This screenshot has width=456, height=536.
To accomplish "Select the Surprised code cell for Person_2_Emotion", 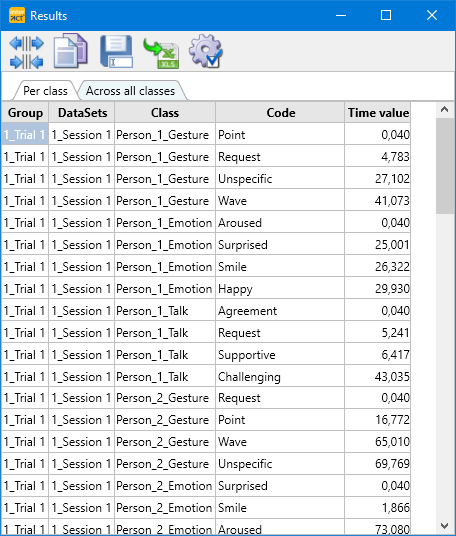I will (280, 486).
